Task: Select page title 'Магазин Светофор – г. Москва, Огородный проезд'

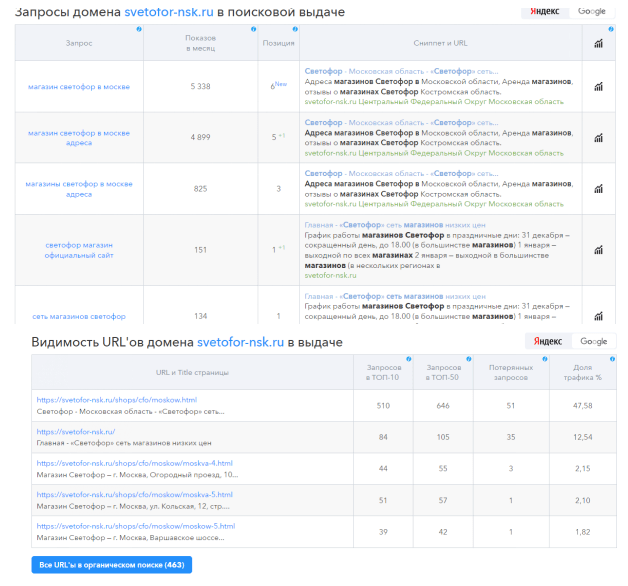Action: click(137, 475)
